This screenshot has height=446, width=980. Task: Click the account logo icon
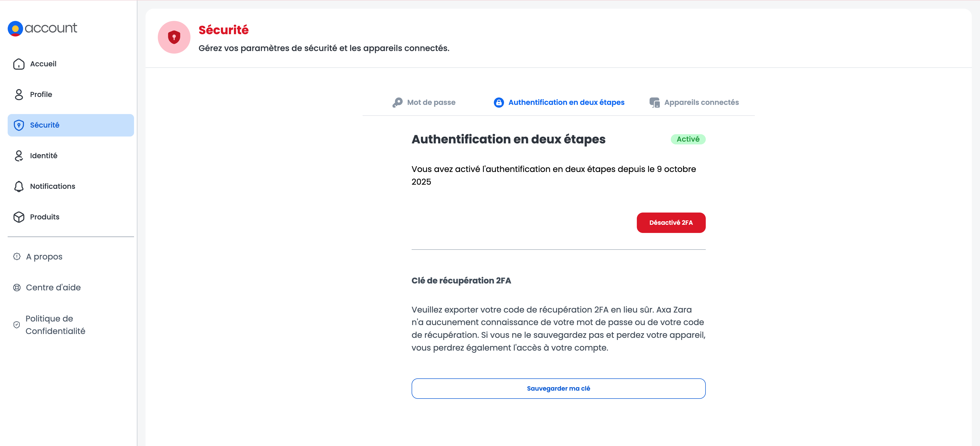click(x=16, y=29)
